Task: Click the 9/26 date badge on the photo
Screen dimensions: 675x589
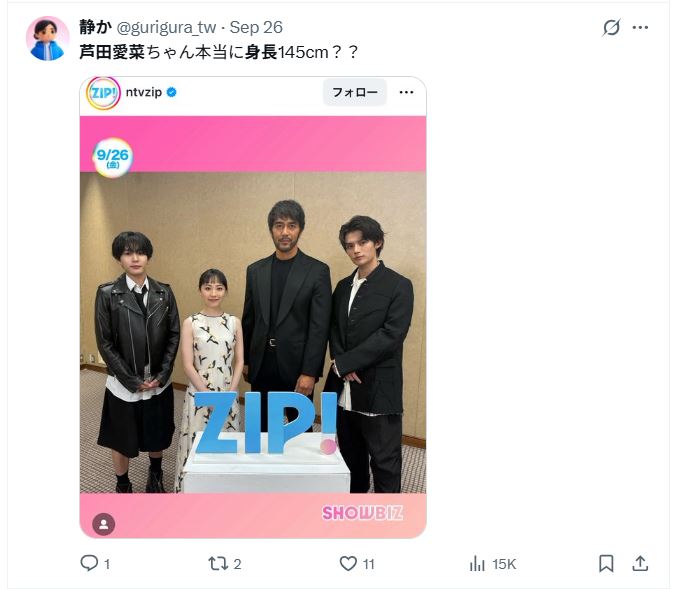Action: 112,157
